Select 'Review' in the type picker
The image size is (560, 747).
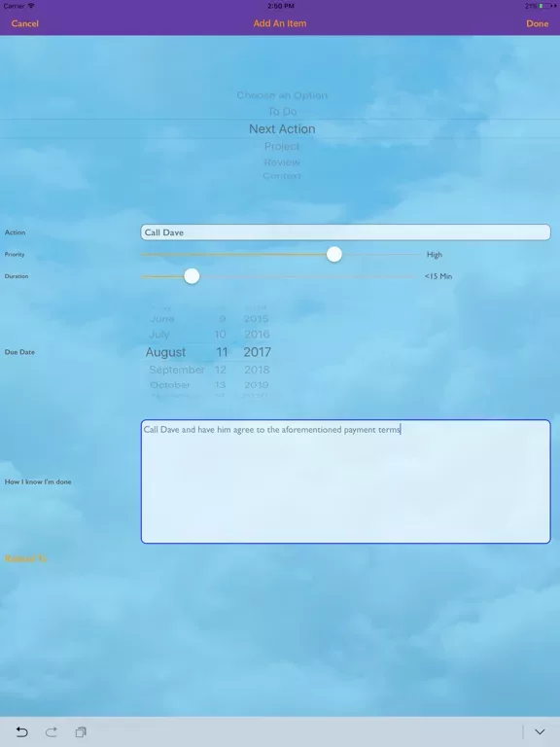[x=282, y=162]
